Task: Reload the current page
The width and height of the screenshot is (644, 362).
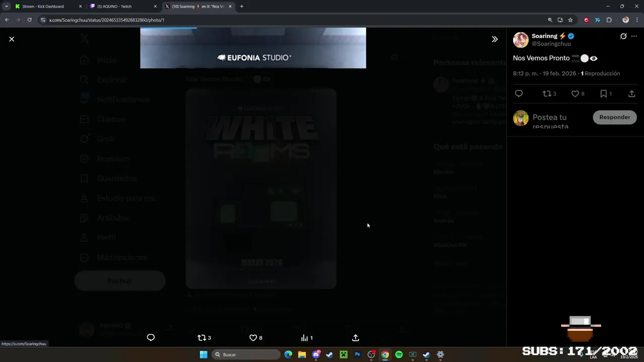Action: (30, 20)
